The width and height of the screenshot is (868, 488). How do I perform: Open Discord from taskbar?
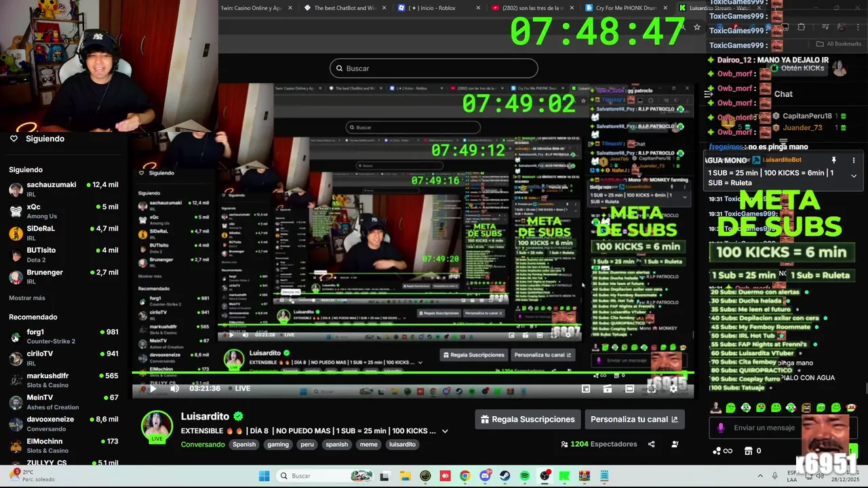click(x=485, y=476)
